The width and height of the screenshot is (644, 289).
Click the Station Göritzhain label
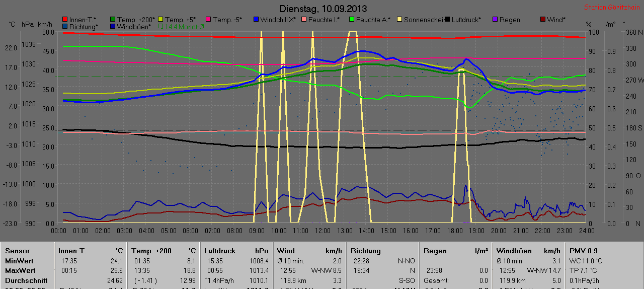point(611,8)
